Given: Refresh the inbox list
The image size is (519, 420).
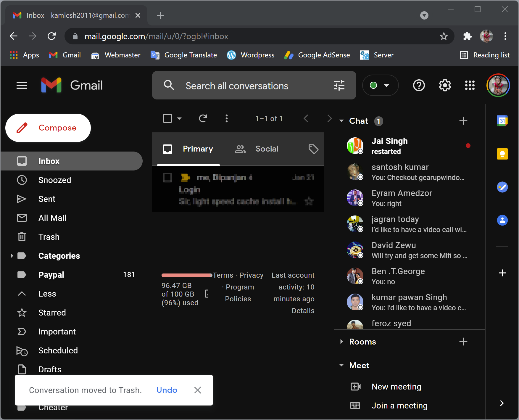Looking at the screenshot, I should coord(203,119).
